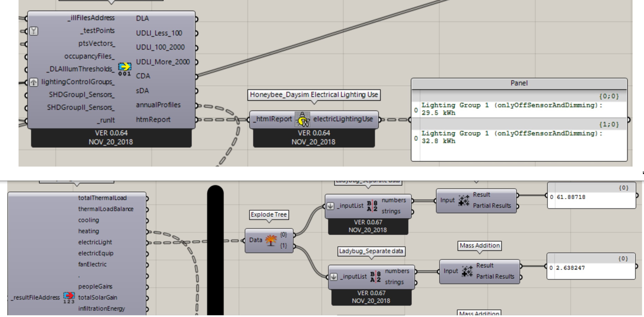This screenshot has height=317, width=644.
Task: Click the Explode Tree label
Action: click(x=269, y=215)
